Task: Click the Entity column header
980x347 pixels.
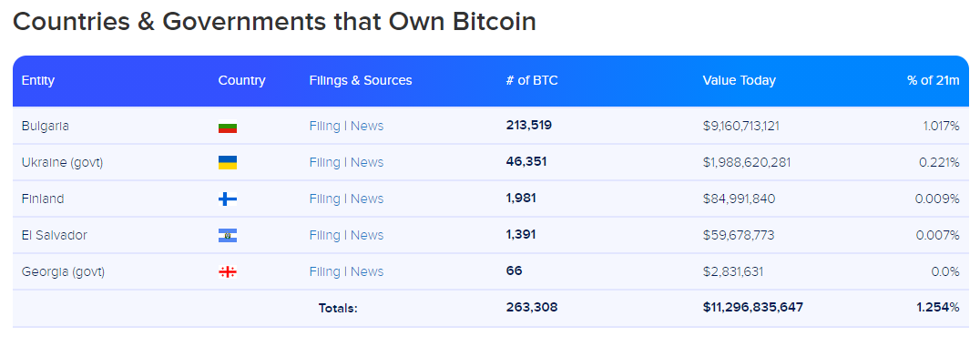Action: coord(38,81)
